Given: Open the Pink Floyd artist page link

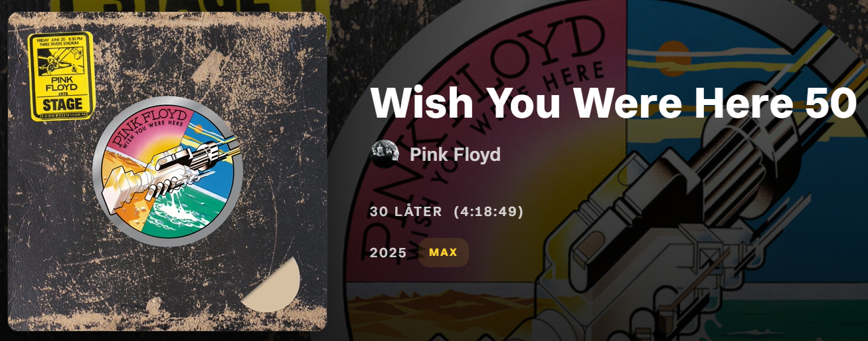Looking at the screenshot, I should pyautogui.click(x=455, y=155).
